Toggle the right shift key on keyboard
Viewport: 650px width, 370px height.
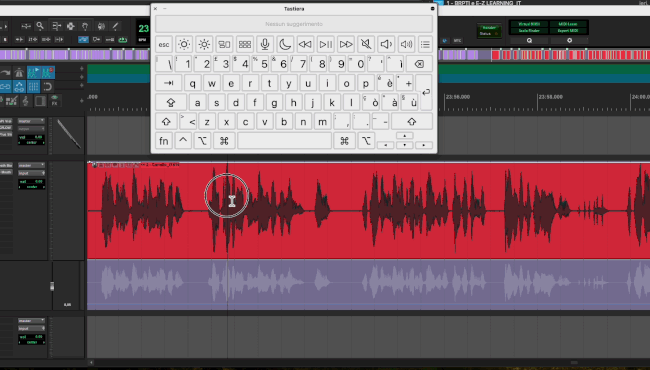412,122
